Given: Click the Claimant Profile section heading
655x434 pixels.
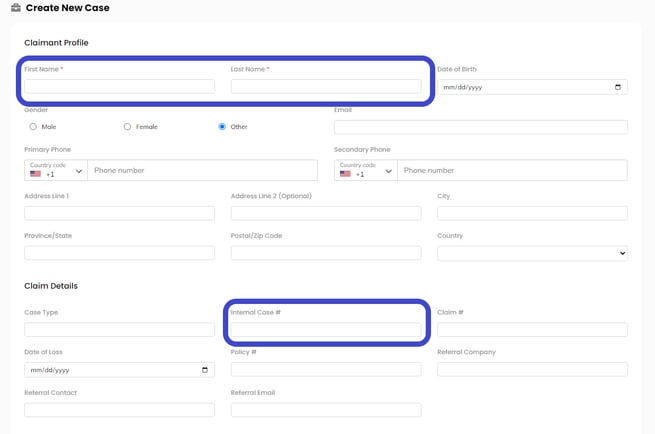Looking at the screenshot, I should (56, 43).
